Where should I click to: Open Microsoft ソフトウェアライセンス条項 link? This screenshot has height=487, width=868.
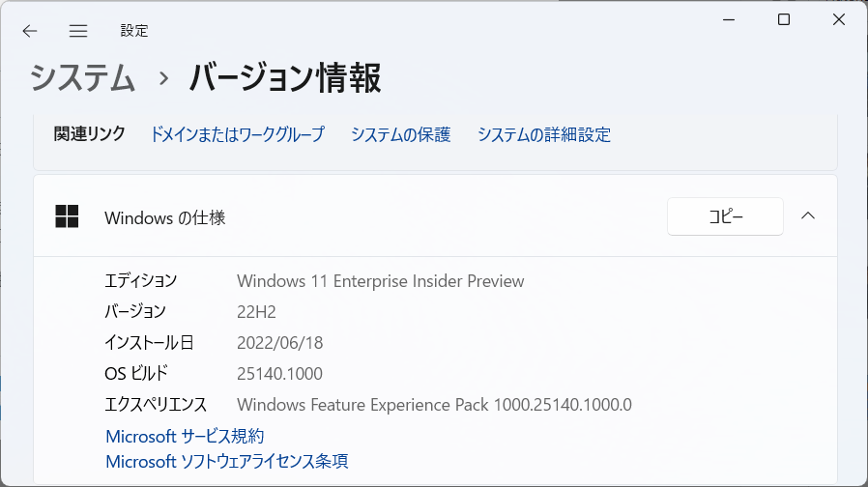[227, 461]
